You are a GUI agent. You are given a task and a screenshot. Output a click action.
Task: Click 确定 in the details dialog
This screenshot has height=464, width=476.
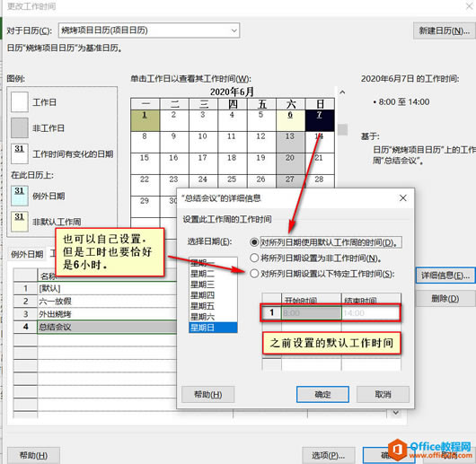pos(322,394)
